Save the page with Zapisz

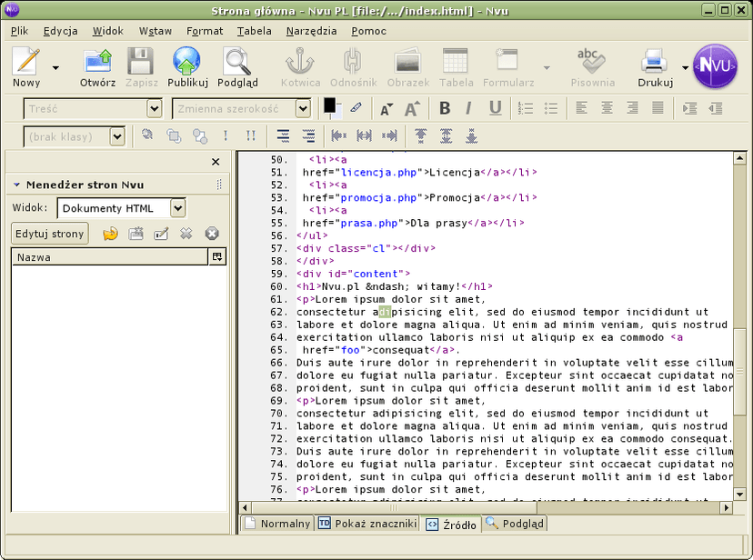pos(141,67)
